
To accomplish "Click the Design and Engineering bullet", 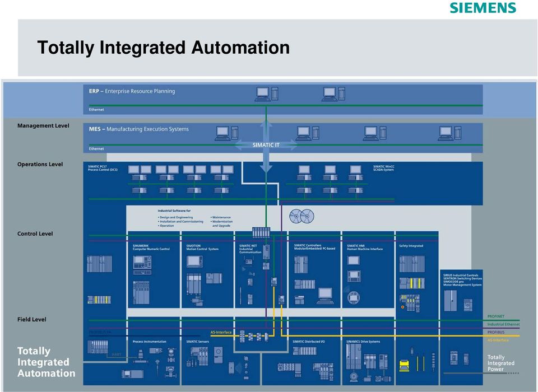I will pos(175,217).
